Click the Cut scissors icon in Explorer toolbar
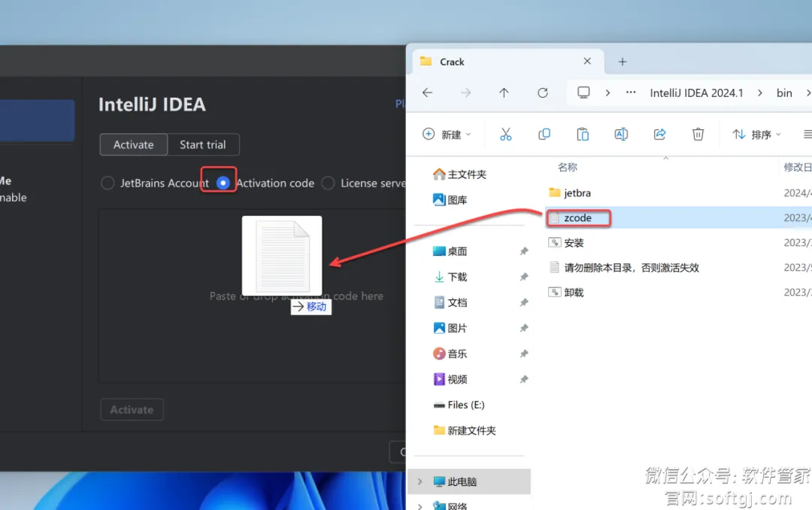Screen dimensions: 812x510 click(505, 135)
